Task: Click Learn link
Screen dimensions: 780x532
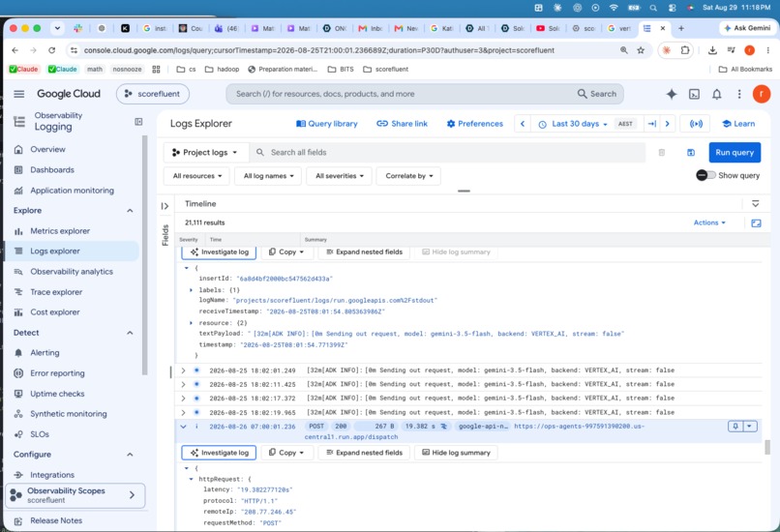Action: pos(738,124)
